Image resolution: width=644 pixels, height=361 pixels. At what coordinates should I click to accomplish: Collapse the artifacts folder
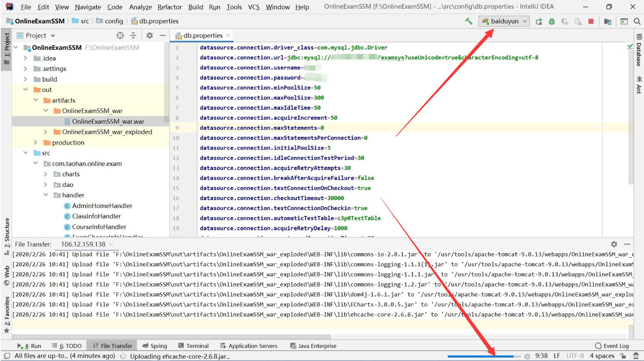[x=35, y=100]
